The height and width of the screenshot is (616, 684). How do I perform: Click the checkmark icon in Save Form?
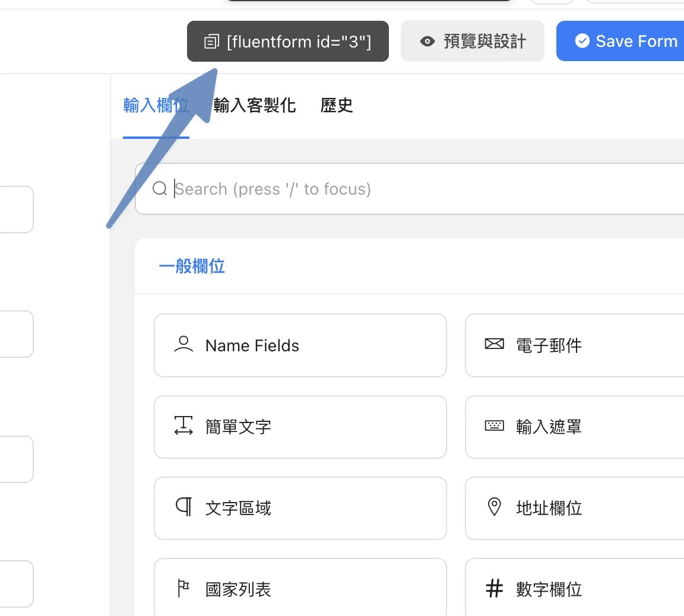tap(582, 41)
